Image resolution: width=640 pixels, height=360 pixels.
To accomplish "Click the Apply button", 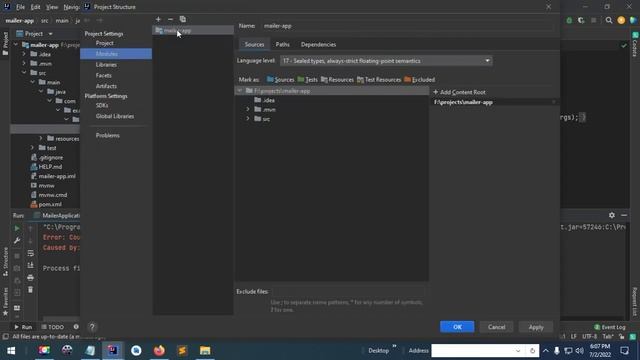I will point(536,327).
